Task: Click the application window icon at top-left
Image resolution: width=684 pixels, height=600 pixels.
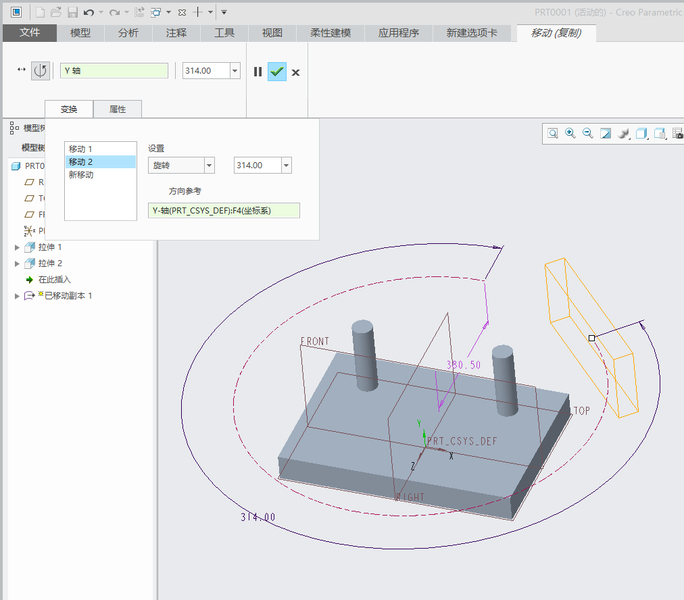Action: click(16, 12)
